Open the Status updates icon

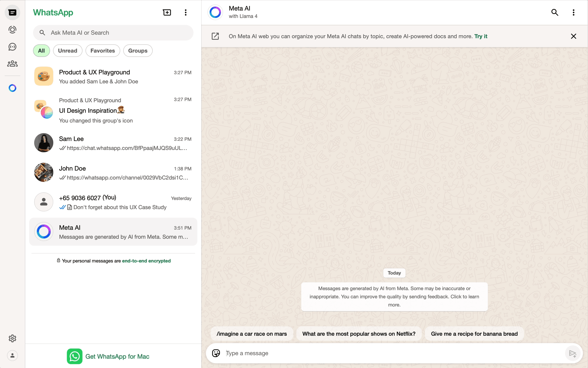[13, 30]
